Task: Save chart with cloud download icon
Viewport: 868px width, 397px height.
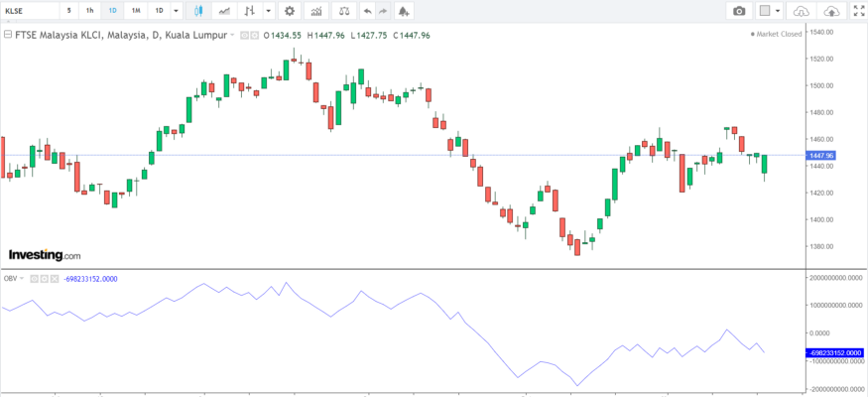Action: [x=803, y=11]
